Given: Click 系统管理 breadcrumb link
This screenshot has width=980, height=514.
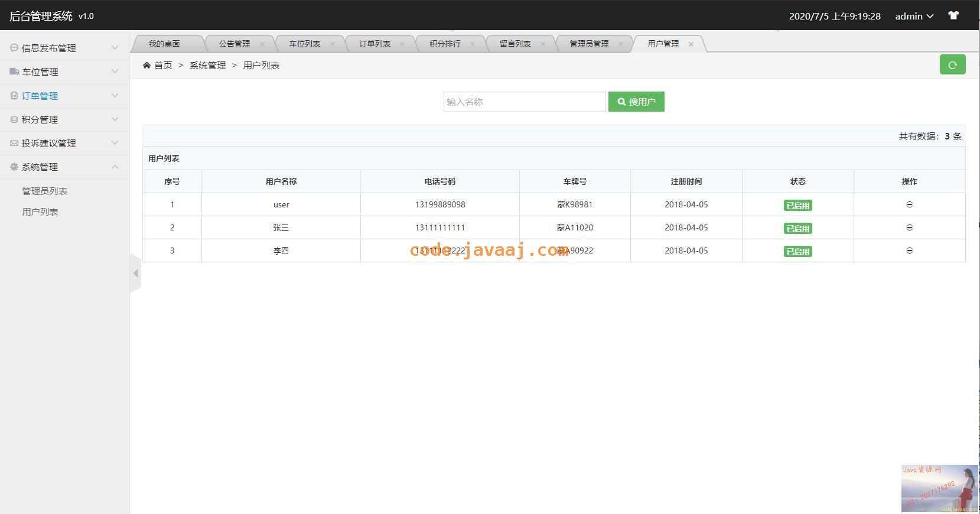Looking at the screenshot, I should (207, 66).
